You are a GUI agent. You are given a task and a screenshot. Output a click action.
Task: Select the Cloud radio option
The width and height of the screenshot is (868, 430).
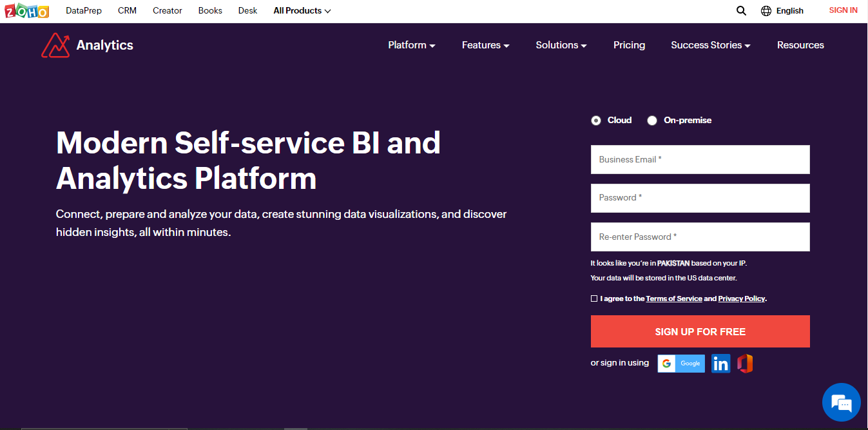coord(595,121)
